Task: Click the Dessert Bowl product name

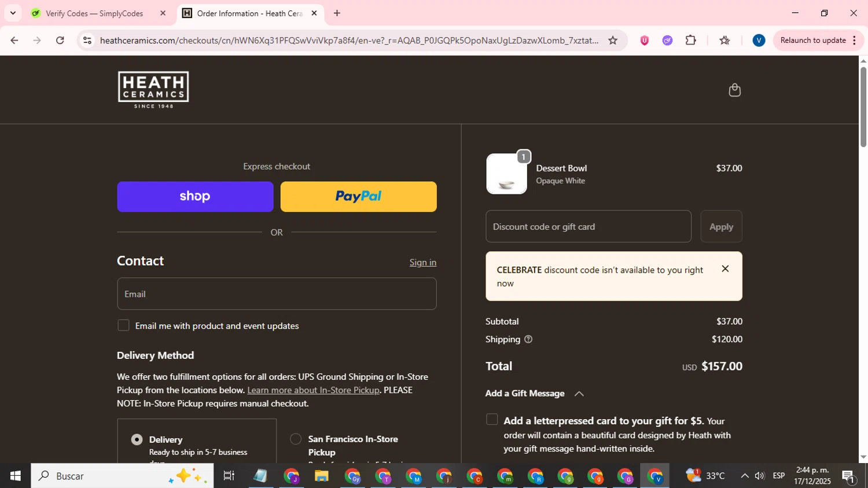Action: 561,168
